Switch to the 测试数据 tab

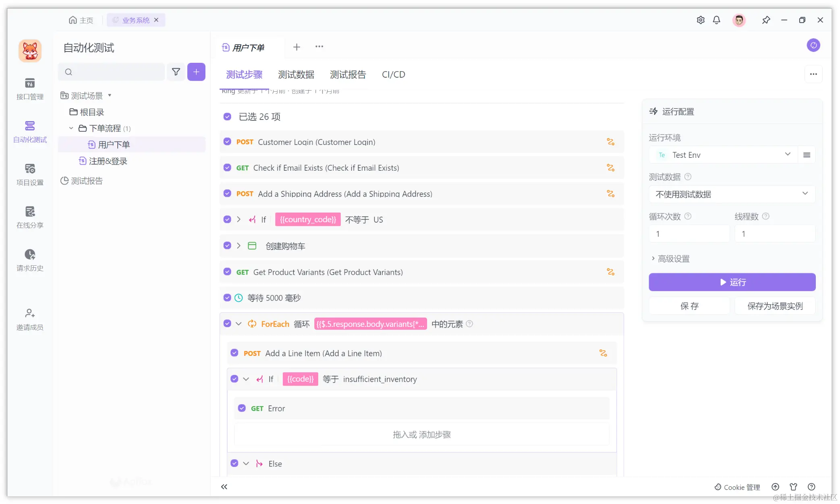296,74
